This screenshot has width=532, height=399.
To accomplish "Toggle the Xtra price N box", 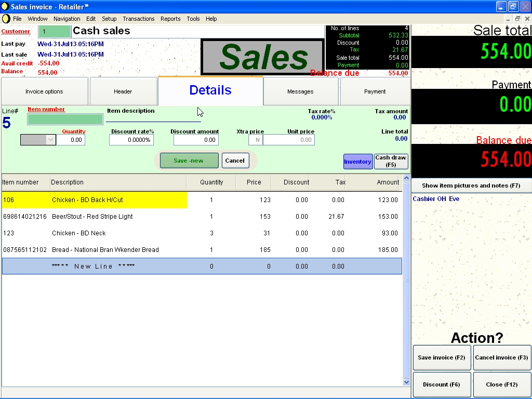I will tap(255, 140).
